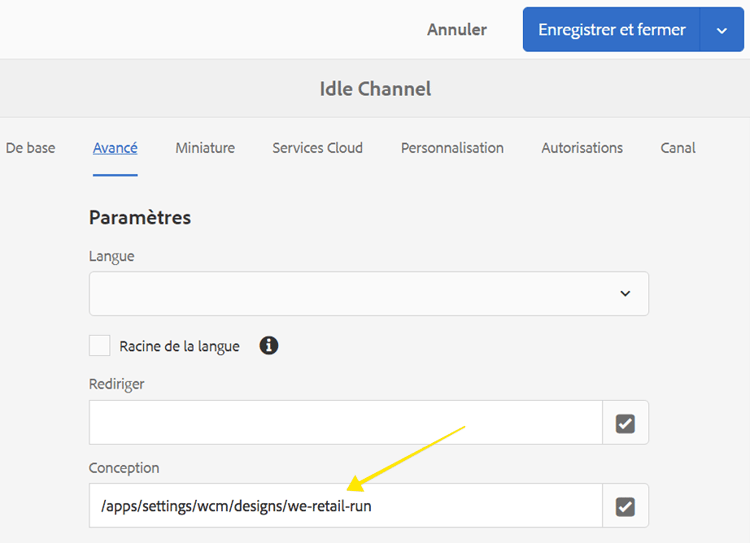The height and width of the screenshot is (543, 750).
Task: Focus the Rediriger input field
Action: tap(345, 422)
